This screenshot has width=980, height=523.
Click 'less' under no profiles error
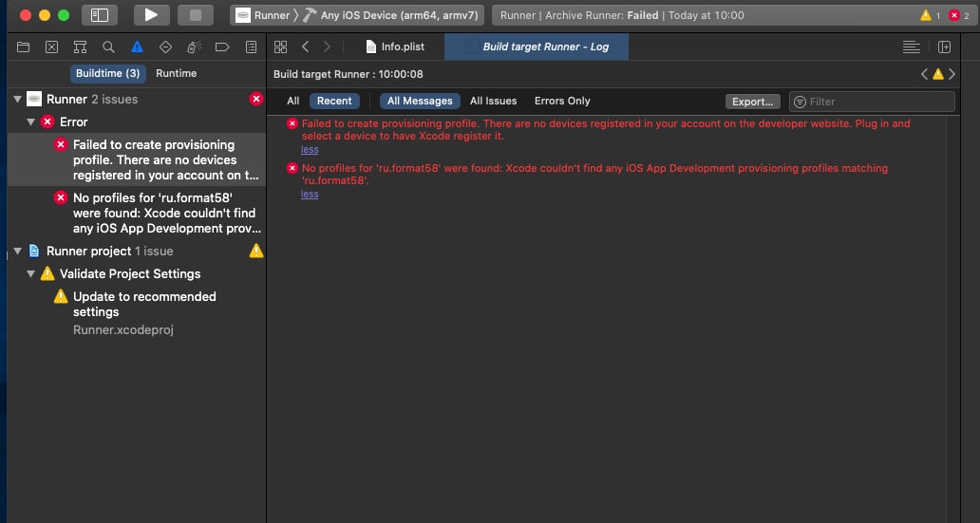pyautogui.click(x=310, y=195)
